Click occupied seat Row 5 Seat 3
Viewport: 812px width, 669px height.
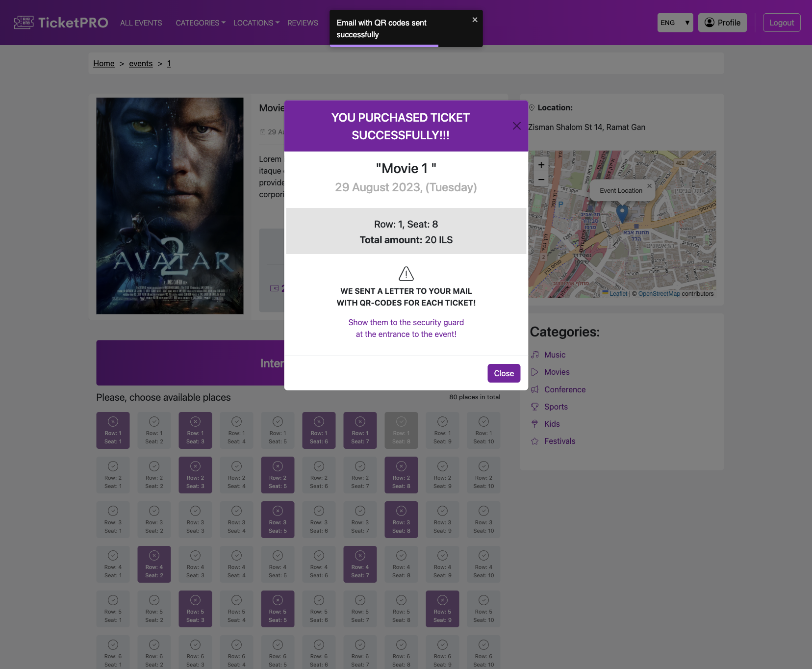coord(195,609)
